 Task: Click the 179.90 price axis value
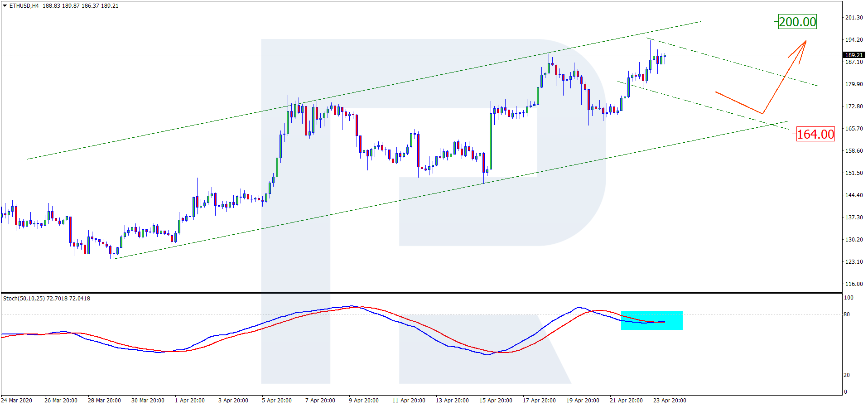tap(854, 84)
